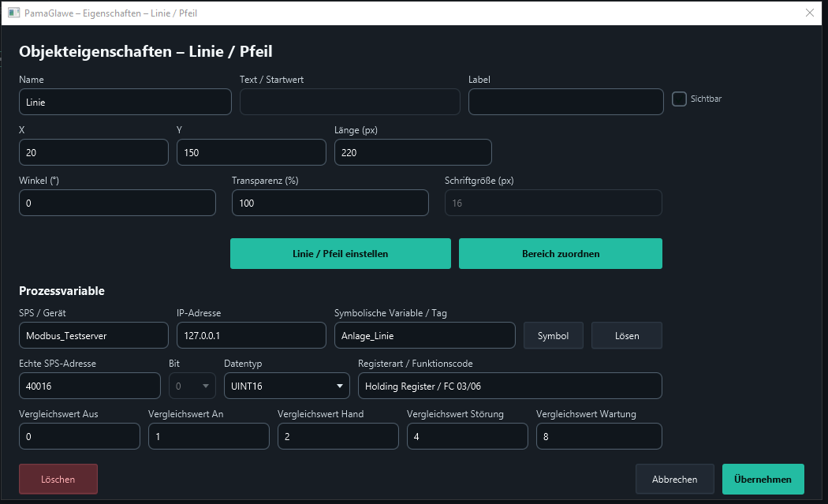The width and height of the screenshot is (828, 504).
Task: Click the IP-Adresse field
Action: pyautogui.click(x=252, y=335)
